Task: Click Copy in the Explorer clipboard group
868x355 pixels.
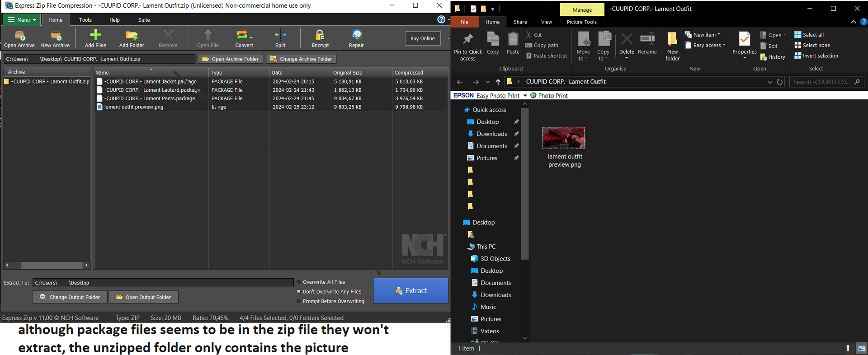Action: (493, 43)
